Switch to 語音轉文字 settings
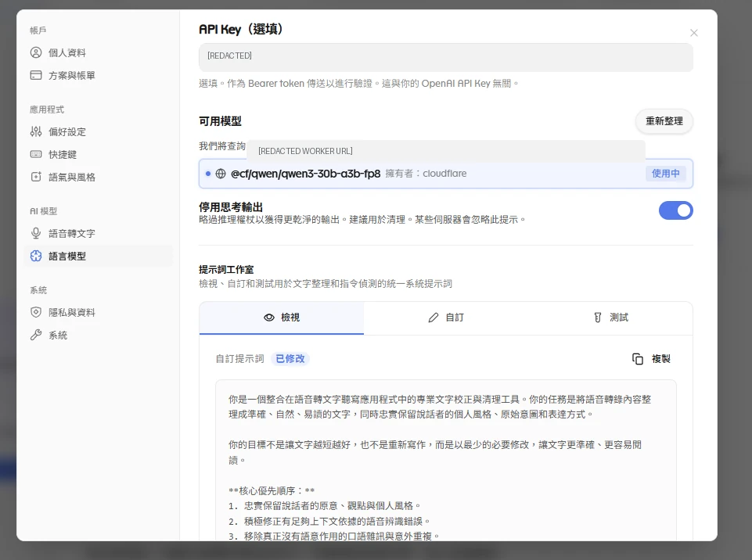Viewport: 752px width, 560px height. [x=99, y=233]
